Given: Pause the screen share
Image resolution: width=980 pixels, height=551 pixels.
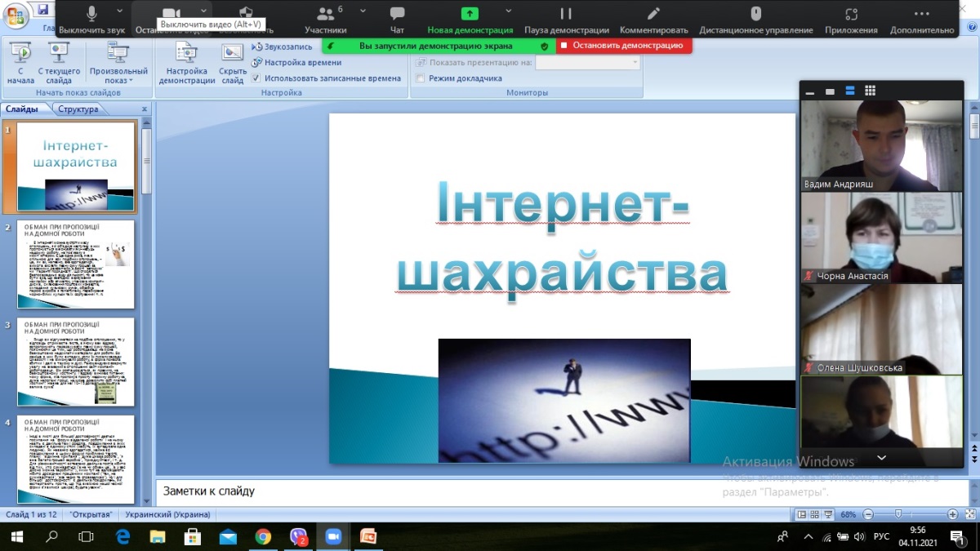Looking at the screenshot, I should pos(566,20).
